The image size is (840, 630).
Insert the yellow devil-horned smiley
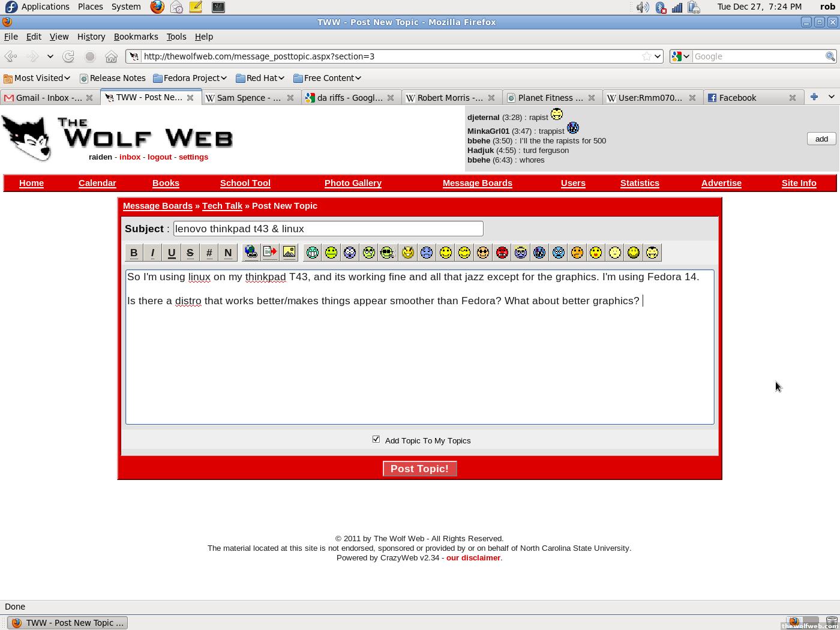[408, 253]
